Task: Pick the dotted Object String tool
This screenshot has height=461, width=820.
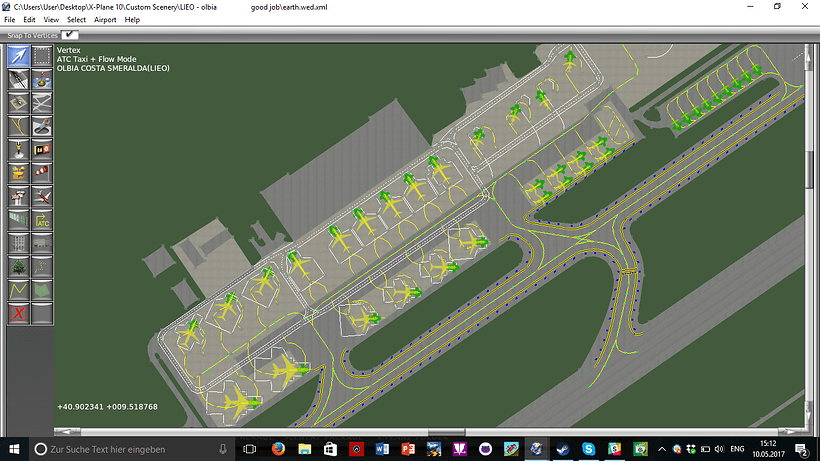Action: tap(42, 267)
